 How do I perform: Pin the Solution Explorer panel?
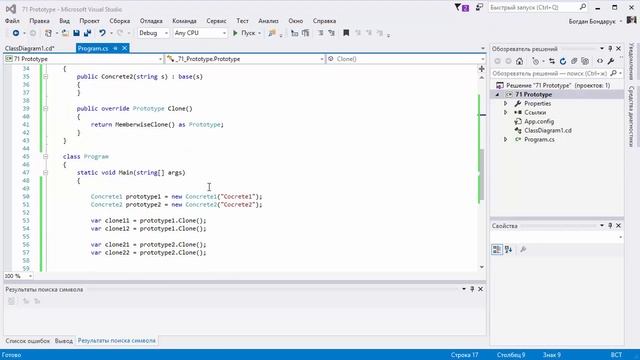610,49
